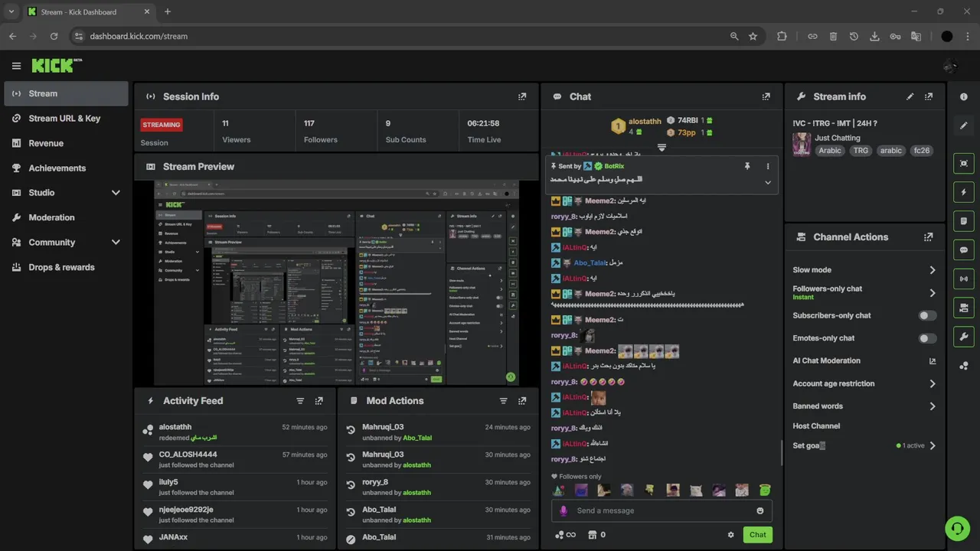
Task: Toggle the Session Info broadcast sidebar icon
Action: click(x=963, y=279)
